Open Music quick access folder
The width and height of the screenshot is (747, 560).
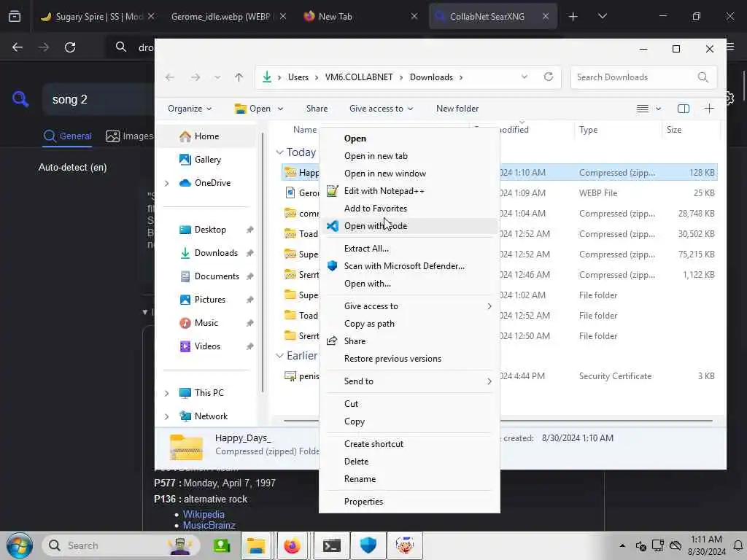pos(206,323)
